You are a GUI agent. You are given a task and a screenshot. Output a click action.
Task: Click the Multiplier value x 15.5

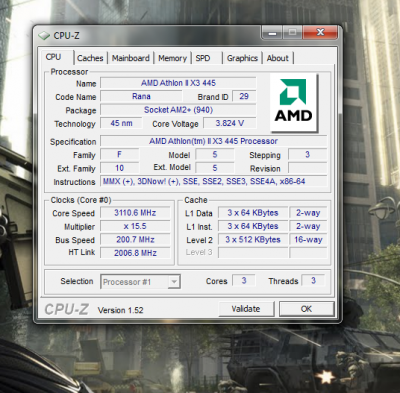[x=135, y=226]
